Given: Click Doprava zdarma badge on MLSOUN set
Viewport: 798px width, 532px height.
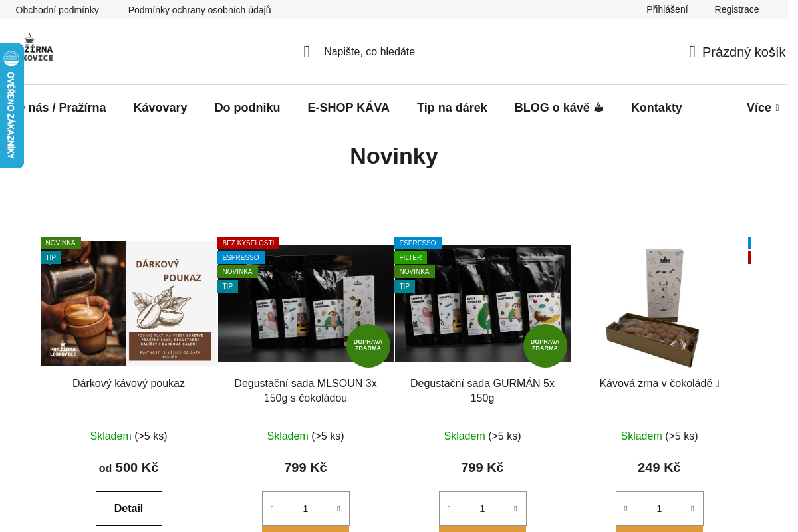Looking at the screenshot, I should (368, 345).
